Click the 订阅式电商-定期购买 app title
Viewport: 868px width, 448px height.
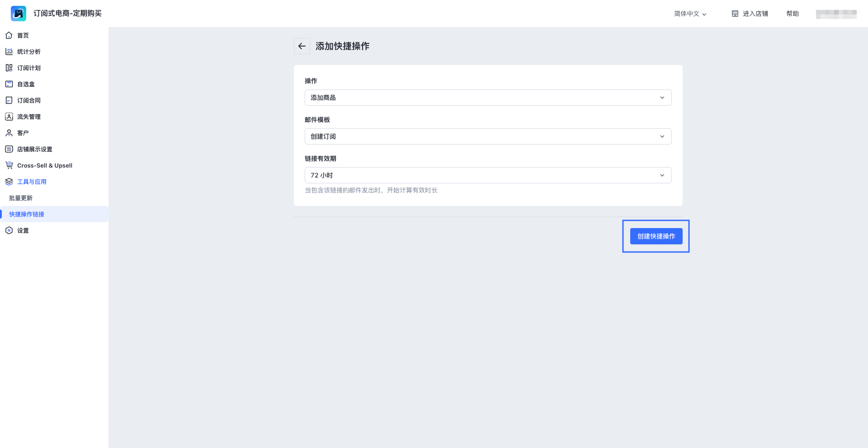(67, 14)
